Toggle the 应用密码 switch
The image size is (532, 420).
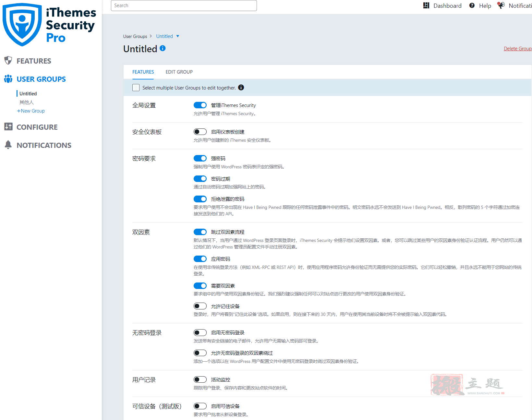point(200,259)
